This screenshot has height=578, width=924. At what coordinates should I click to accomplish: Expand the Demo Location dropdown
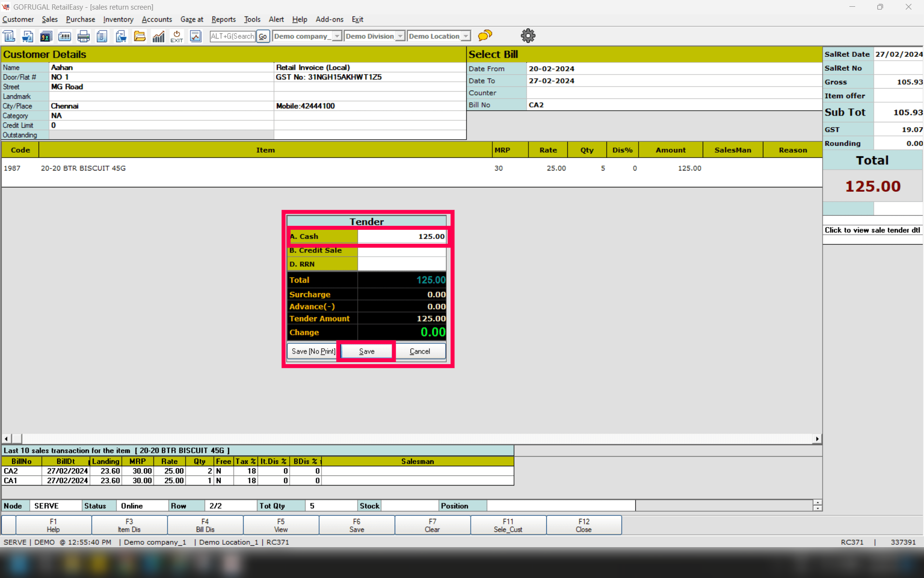click(x=465, y=36)
